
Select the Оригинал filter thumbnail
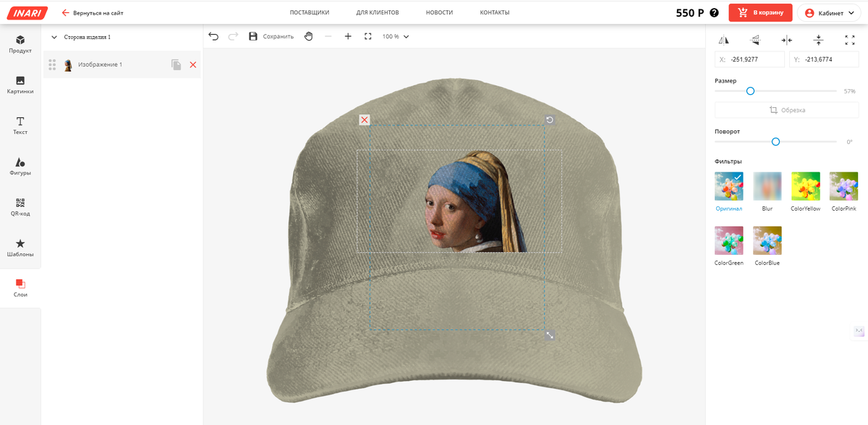(729, 186)
